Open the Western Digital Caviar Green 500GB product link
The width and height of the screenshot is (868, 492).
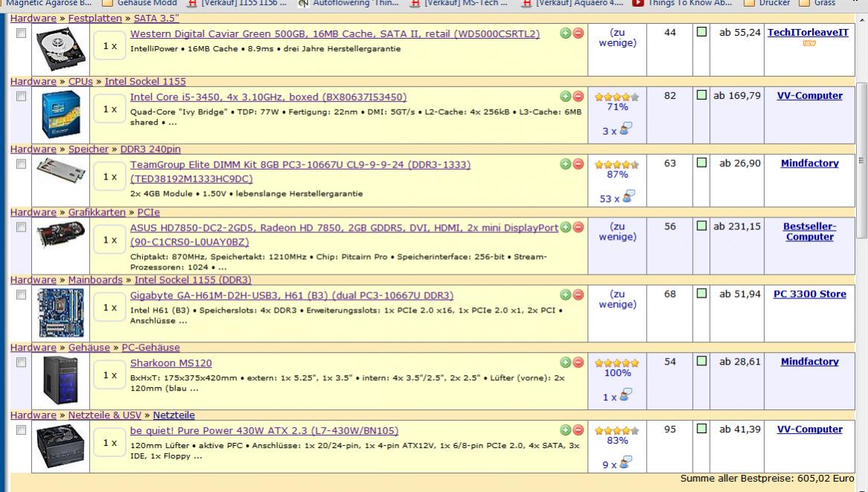coord(335,33)
